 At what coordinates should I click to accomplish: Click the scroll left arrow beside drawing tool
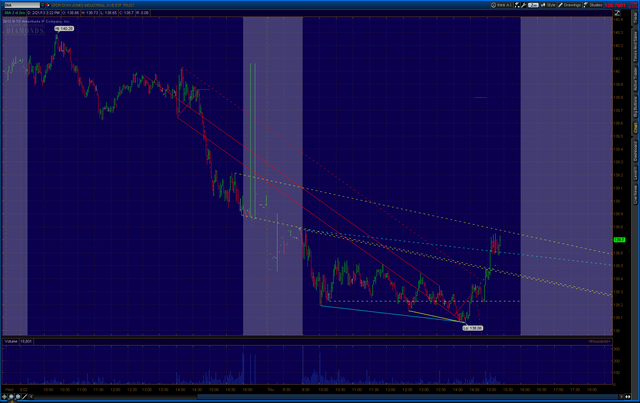[31, 396]
